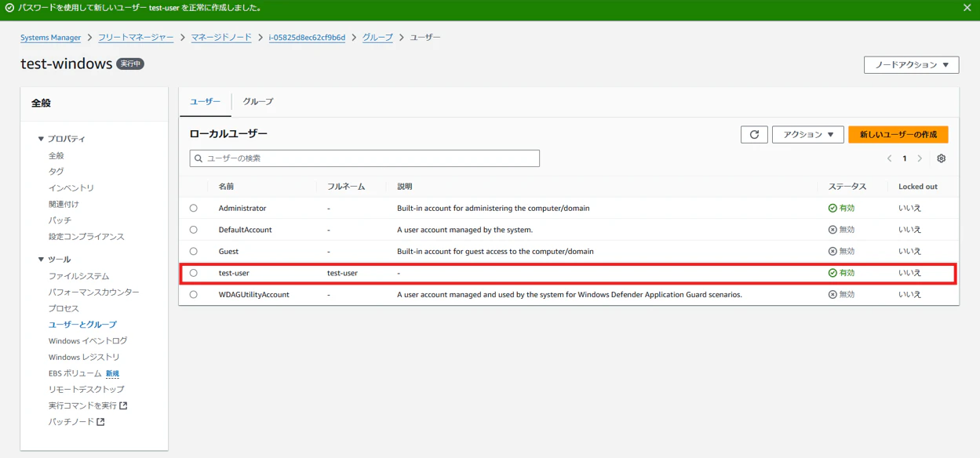980x458 pixels.
Task: Open Windows レジストリ in sidebar
Action: 84,358
